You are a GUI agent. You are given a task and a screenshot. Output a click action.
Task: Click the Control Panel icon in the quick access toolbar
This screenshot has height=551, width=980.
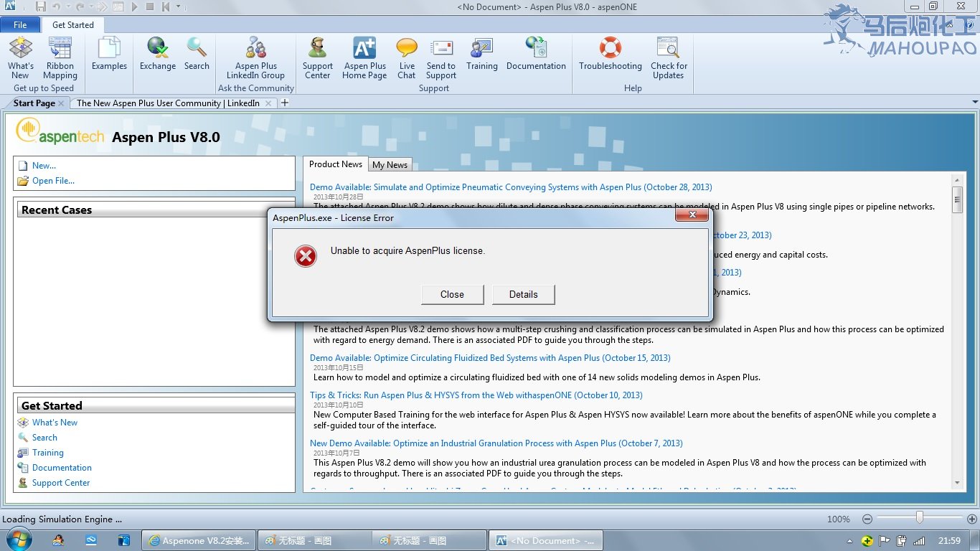pyautogui.click(x=118, y=6)
